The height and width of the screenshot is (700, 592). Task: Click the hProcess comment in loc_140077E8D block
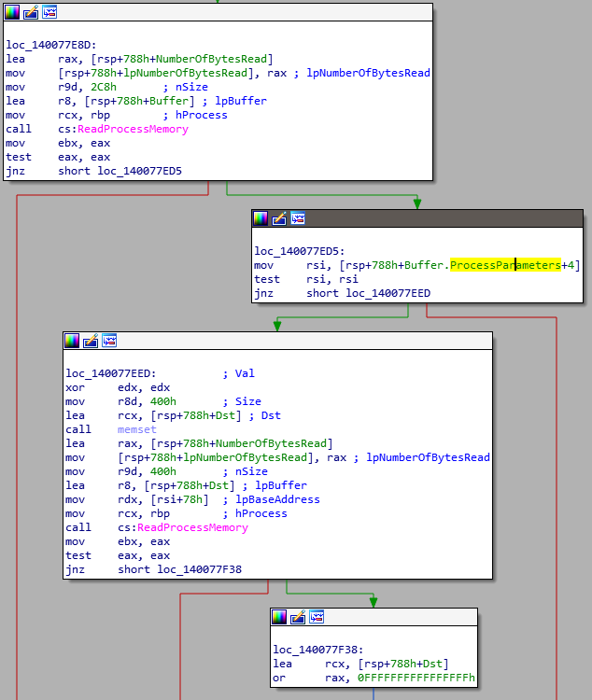(202, 115)
